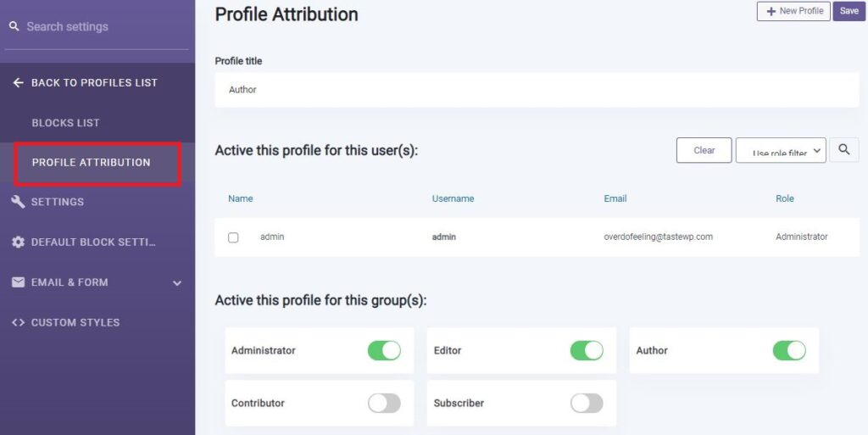The height and width of the screenshot is (435, 868).
Task: Click the plus icon on New Profile
Action: [771, 11]
